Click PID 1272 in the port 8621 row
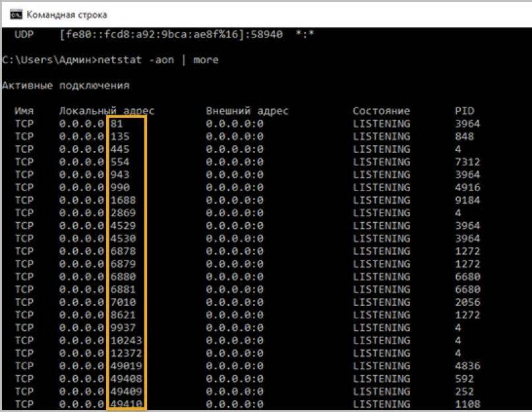532x412 pixels. [x=467, y=315]
